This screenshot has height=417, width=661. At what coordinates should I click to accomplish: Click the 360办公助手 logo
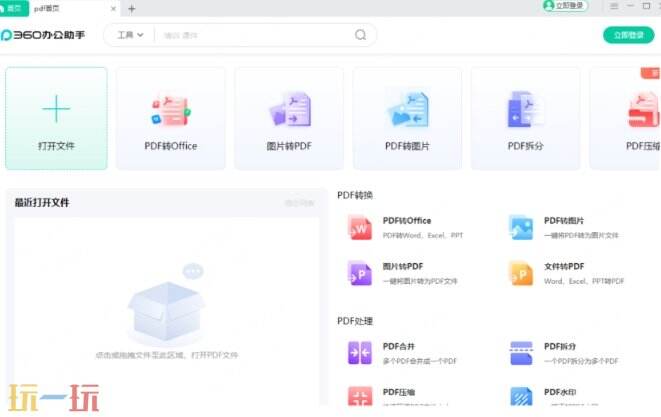coord(43,35)
